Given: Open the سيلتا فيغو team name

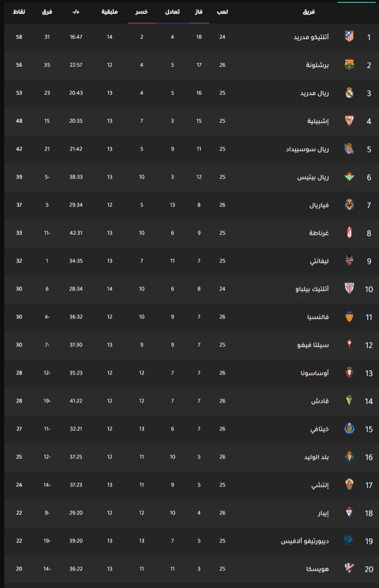Looking at the screenshot, I should coord(314,345).
